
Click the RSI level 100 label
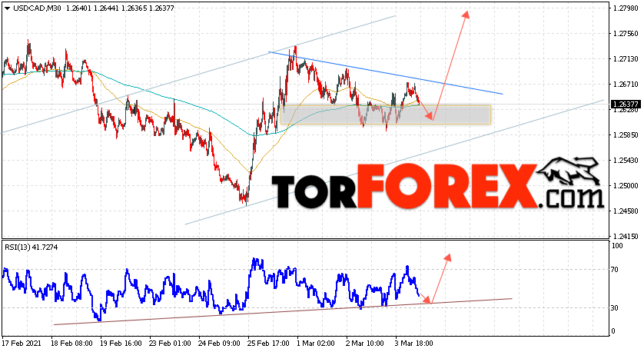coord(617,246)
